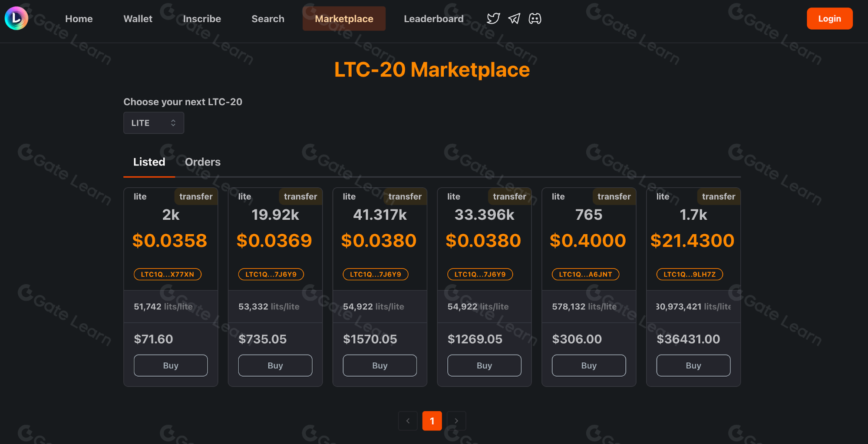Switch to the Orders tab

point(203,162)
